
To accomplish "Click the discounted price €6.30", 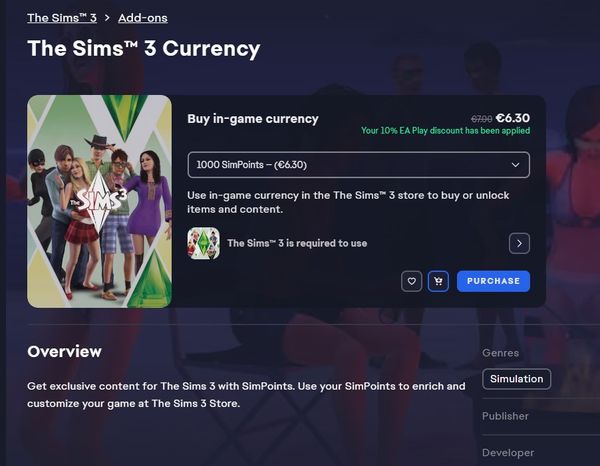I will pos(512,118).
